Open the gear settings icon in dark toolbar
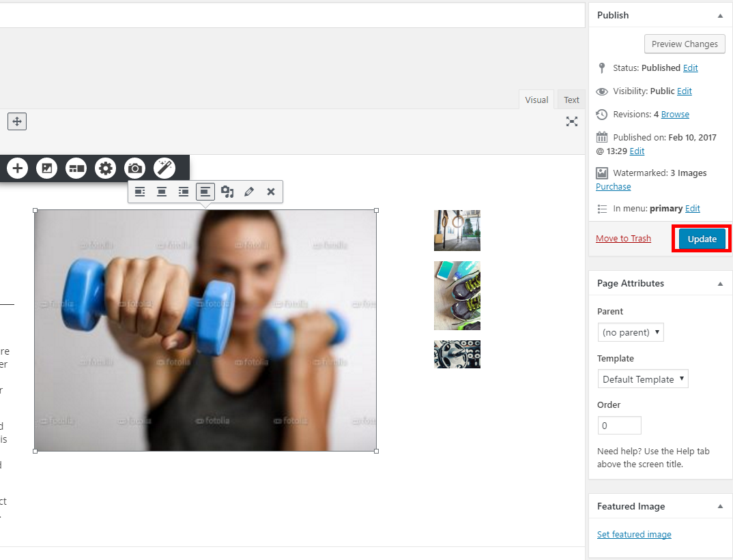This screenshot has height=560, width=733. click(x=105, y=168)
